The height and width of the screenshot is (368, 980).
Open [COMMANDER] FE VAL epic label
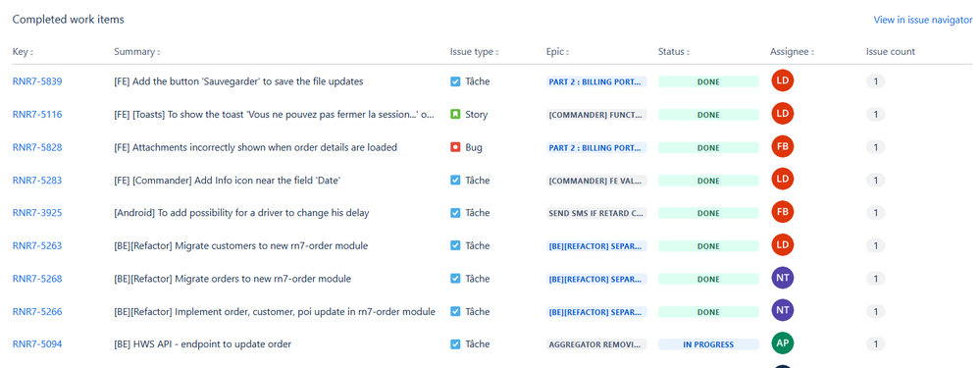point(596,181)
